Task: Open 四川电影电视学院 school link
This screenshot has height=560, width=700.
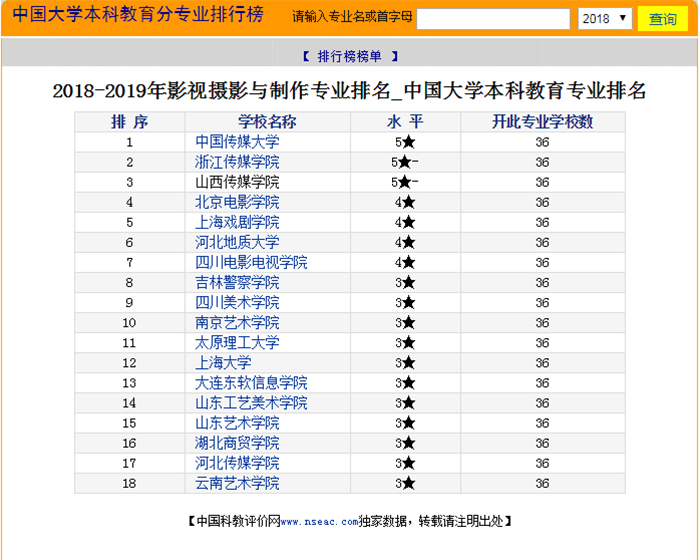Action: tap(251, 262)
